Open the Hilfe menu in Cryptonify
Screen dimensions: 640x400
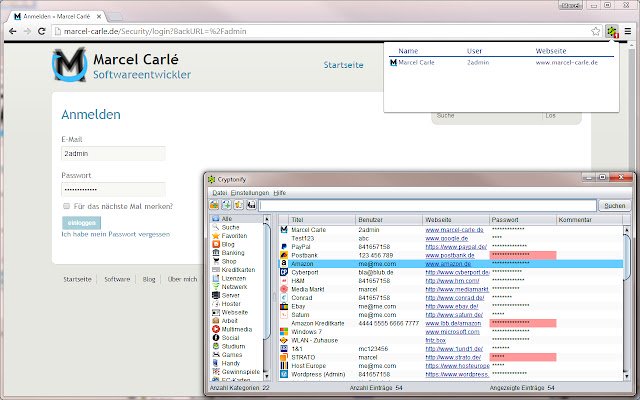280,193
